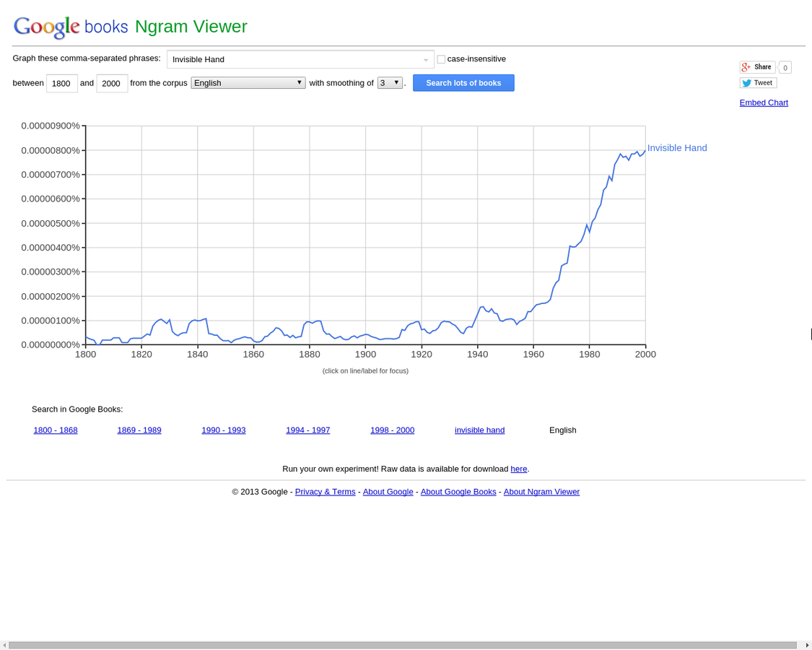This screenshot has height=650, width=812.
Task: Open About Ngram Viewer footer link
Action: (541, 492)
